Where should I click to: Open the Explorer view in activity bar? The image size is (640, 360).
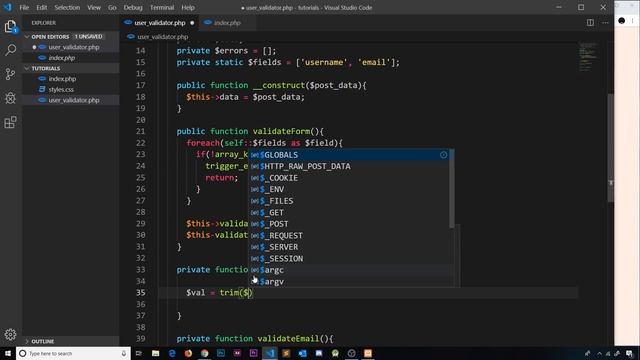coord(10,27)
